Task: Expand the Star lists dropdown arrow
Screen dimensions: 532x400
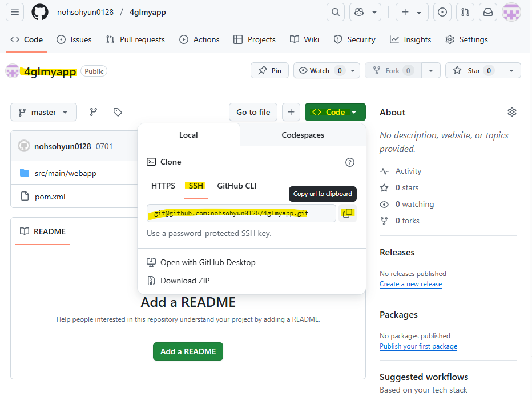Action: pos(511,71)
